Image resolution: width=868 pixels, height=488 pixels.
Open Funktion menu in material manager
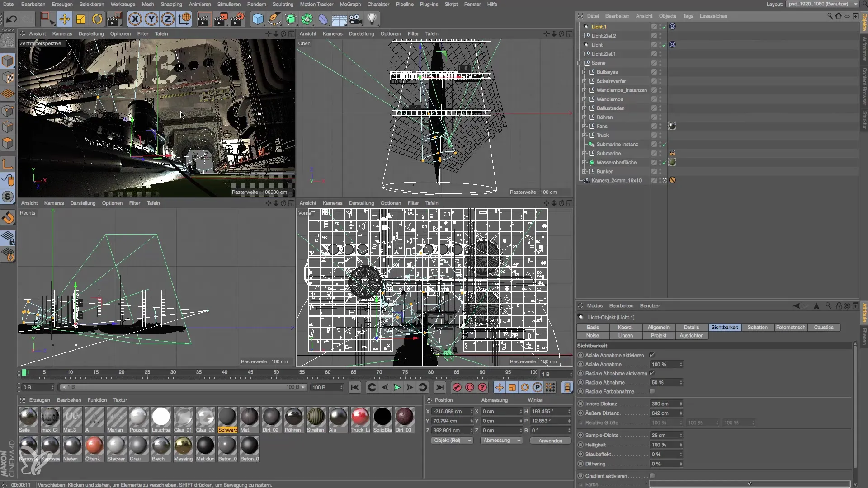pos(97,400)
